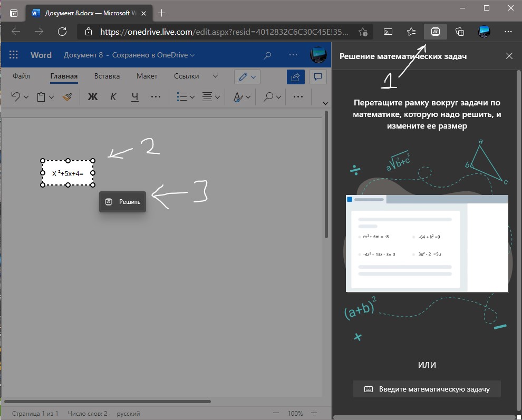Expand more ribbon tabs chevron
Viewport: 522px width, 420px height.
pos(215,76)
